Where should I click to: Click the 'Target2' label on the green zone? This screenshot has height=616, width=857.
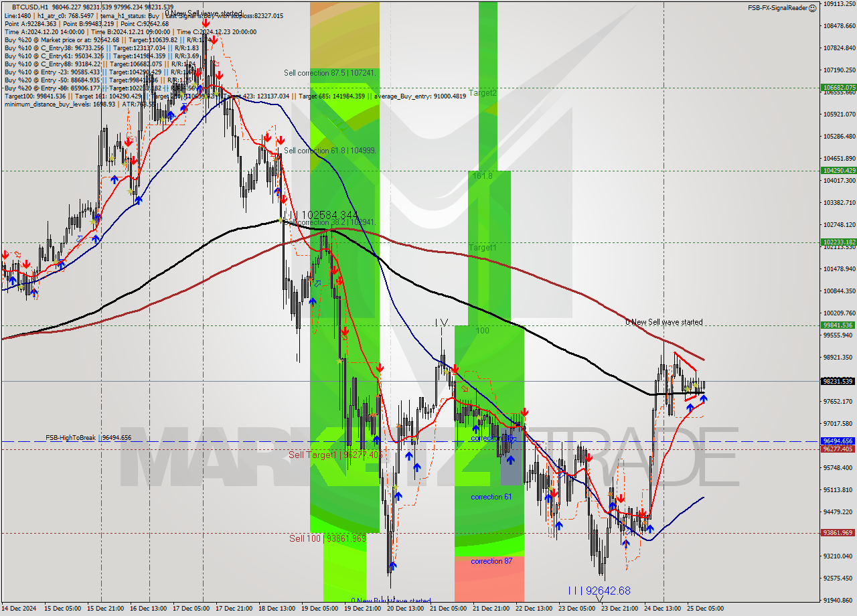coord(483,93)
